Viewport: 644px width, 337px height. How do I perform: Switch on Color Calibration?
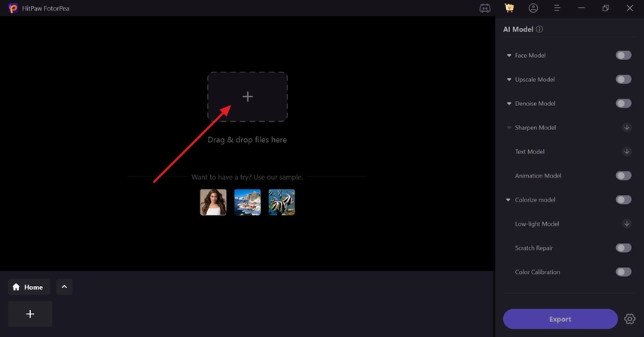[624, 272]
